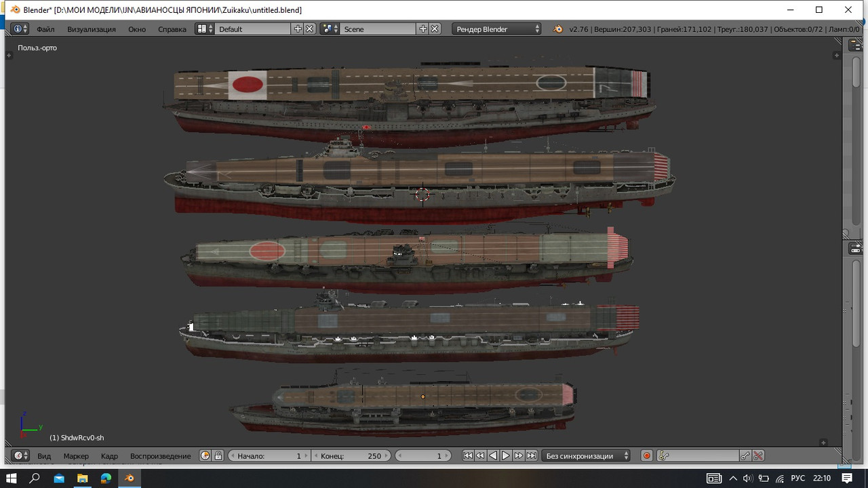Open the Маркер menu in timeline

click(x=76, y=456)
